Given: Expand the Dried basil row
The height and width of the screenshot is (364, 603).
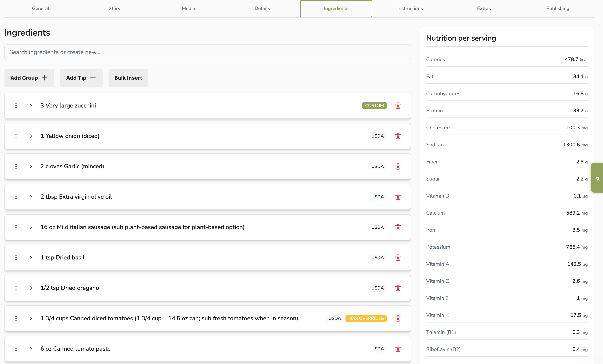Looking at the screenshot, I should (31, 258).
